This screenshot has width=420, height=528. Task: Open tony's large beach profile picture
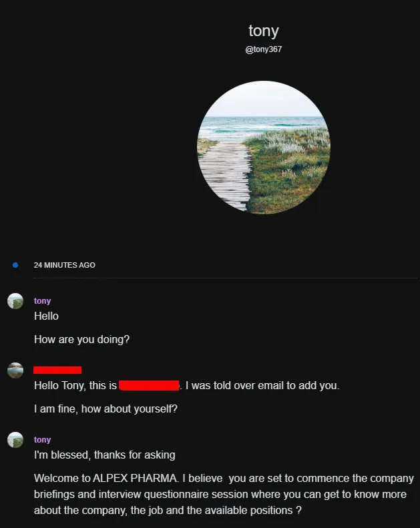pos(263,147)
